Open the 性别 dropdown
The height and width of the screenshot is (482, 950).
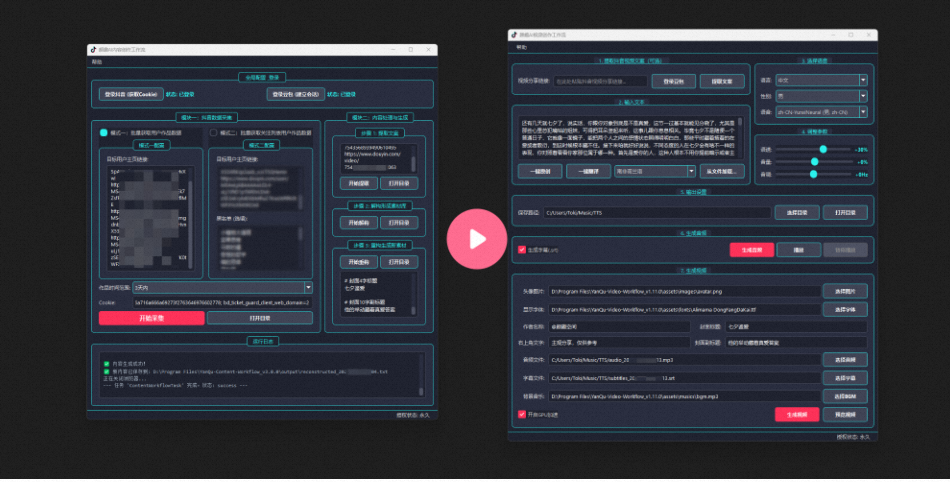pos(822,96)
